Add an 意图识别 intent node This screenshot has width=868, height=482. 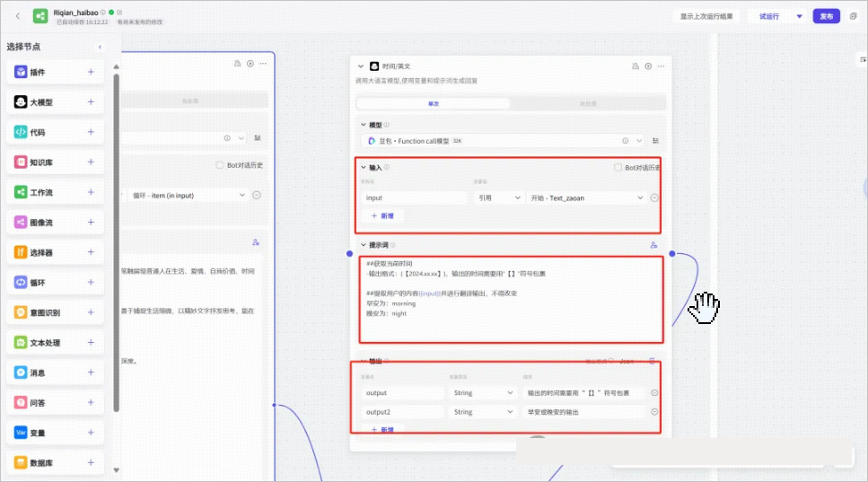(91, 312)
